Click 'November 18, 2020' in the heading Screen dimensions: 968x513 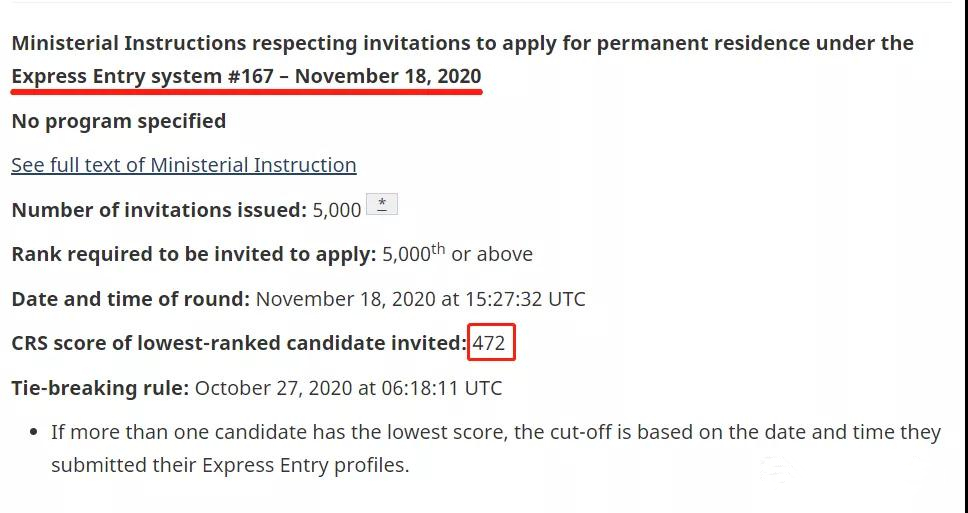[388, 77]
